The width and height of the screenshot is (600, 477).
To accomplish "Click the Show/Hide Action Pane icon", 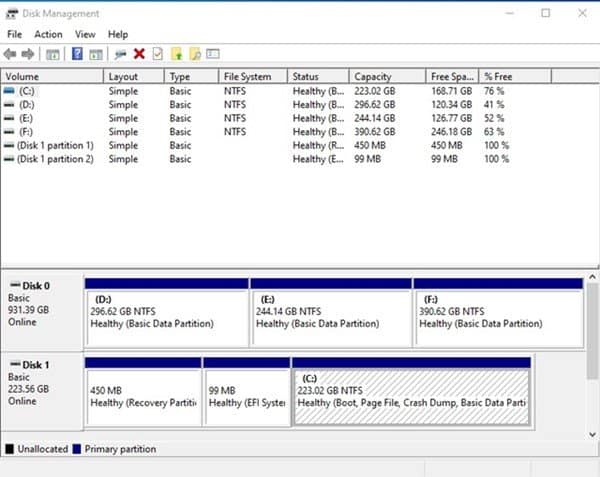I will coord(96,54).
